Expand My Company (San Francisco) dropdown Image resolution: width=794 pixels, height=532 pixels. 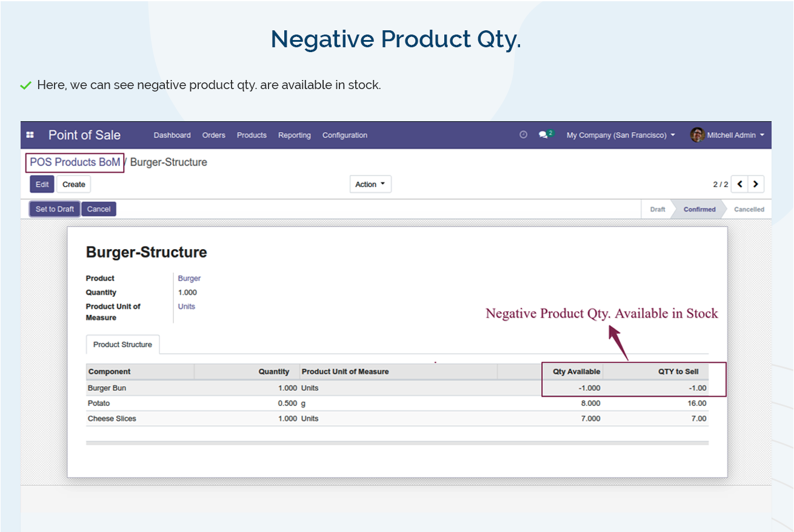point(621,135)
